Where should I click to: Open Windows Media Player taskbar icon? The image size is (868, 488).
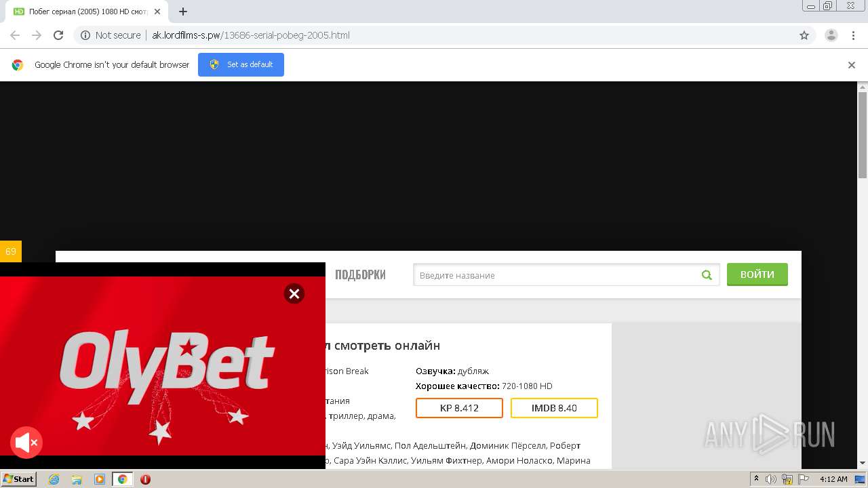pos(100,479)
